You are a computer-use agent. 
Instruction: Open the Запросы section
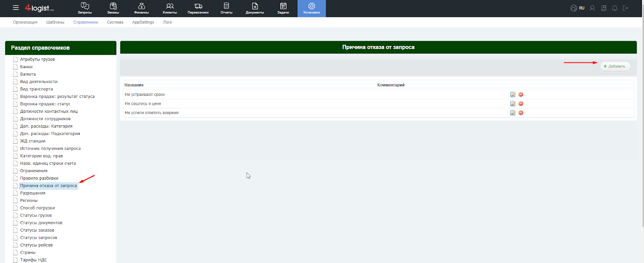click(x=85, y=8)
